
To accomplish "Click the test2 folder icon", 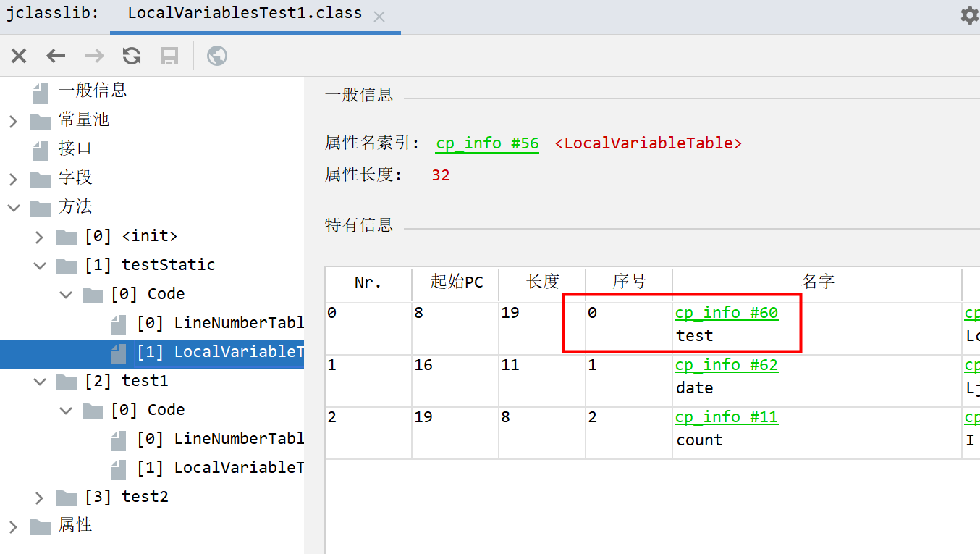I will pos(67,498).
